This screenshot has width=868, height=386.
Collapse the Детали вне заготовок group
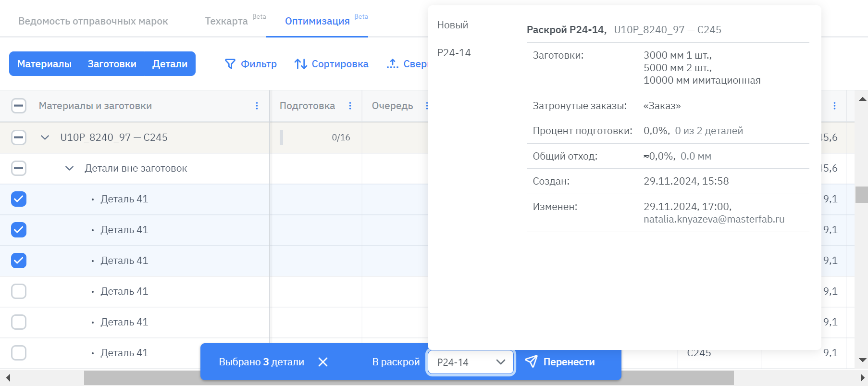[69, 168]
